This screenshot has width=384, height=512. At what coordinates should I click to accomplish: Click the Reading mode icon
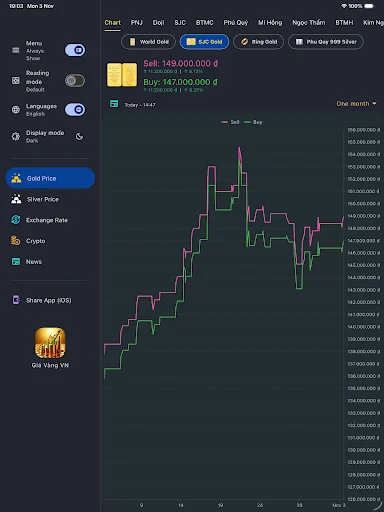click(x=16, y=80)
